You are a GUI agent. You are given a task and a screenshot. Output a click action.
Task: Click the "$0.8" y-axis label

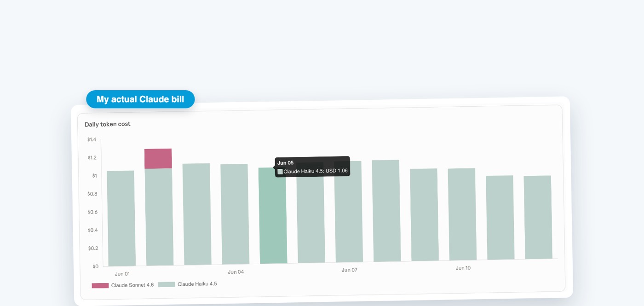click(x=92, y=194)
